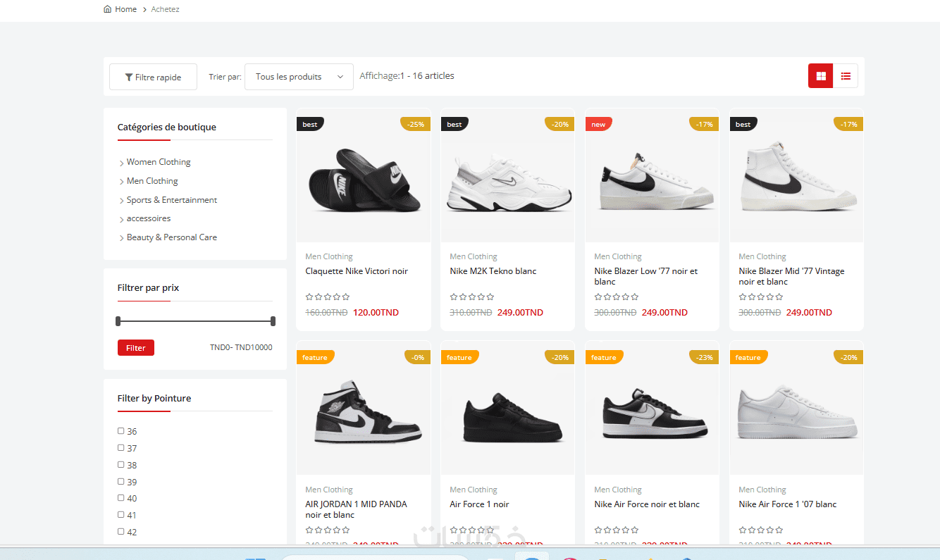Image resolution: width=940 pixels, height=560 pixels.
Task: Click the Filter by Pointure heading
Action: pyautogui.click(x=154, y=399)
